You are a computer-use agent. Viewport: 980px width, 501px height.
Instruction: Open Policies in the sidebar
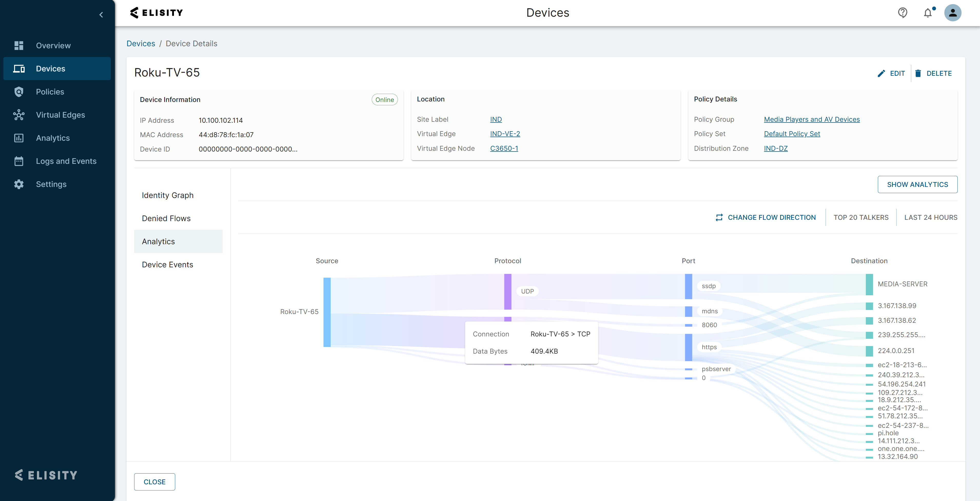tap(57, 92)
